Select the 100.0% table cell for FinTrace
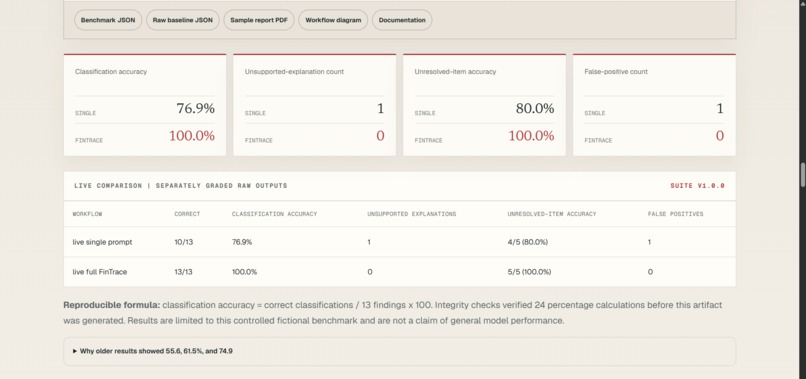Screen dimensions: 806x379 tap(244, 272)
